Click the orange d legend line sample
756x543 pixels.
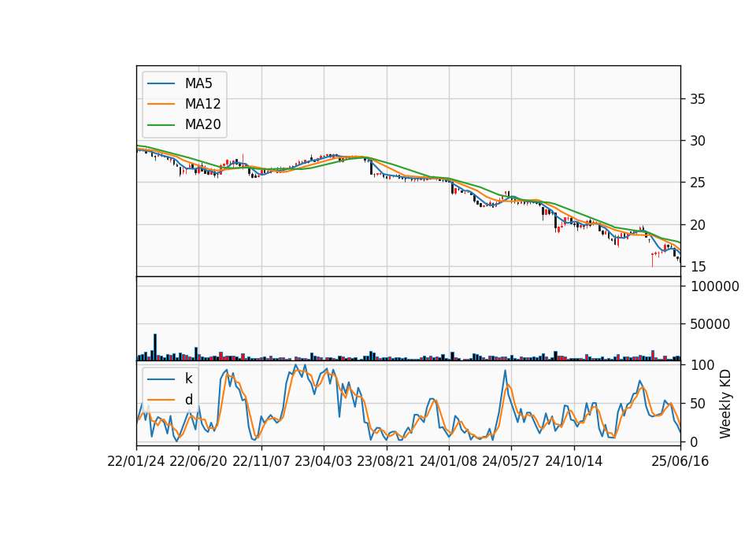[x=161, y=400]
